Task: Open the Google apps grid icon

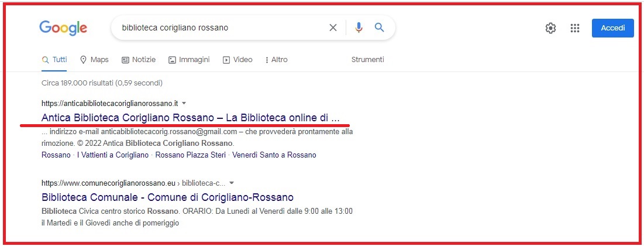Action: [x=575, y=28]
